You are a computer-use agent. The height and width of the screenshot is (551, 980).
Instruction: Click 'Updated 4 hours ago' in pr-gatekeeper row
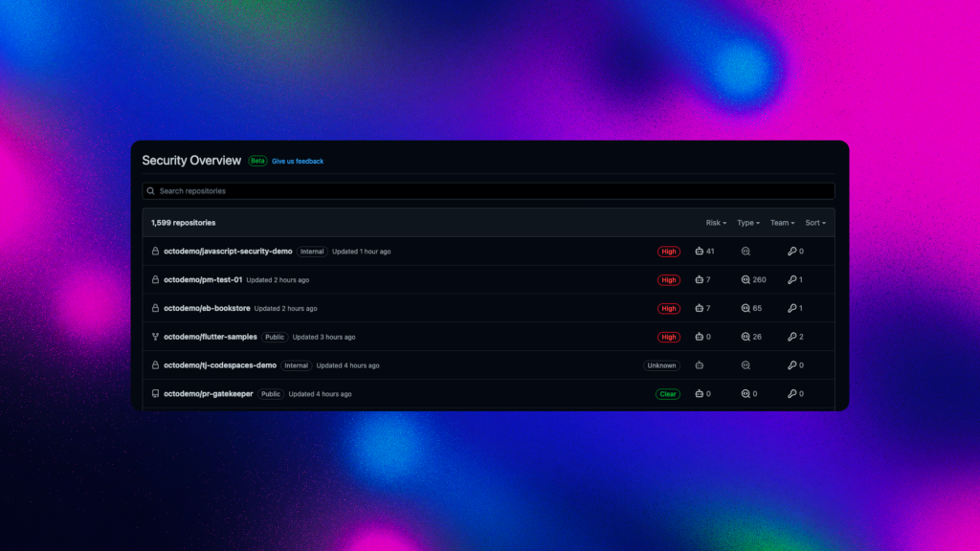tap(320, 394)
